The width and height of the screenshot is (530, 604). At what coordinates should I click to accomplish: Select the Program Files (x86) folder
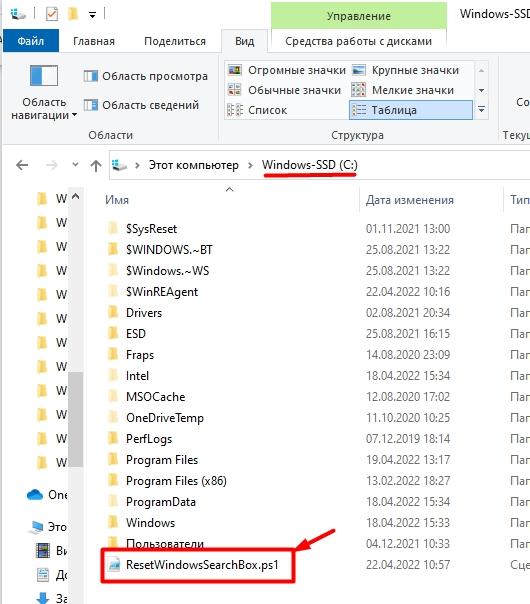176,481
